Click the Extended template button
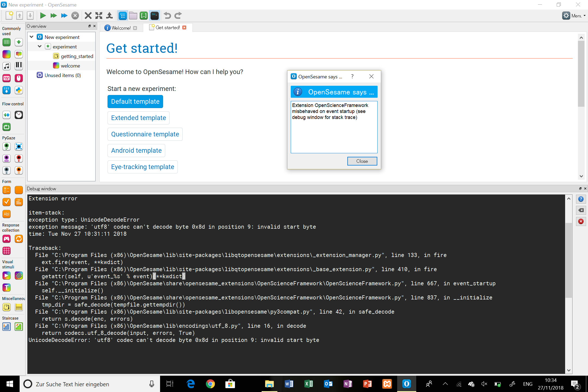 [139, 118]
